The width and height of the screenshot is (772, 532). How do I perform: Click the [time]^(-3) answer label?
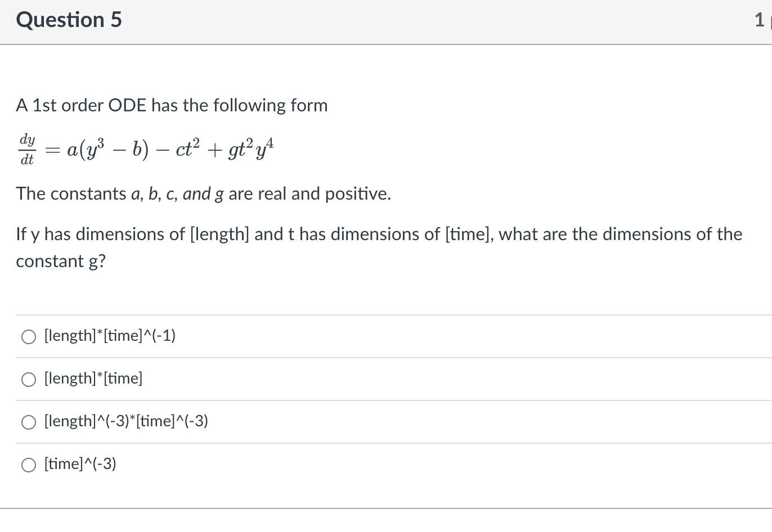pos(79,464)
